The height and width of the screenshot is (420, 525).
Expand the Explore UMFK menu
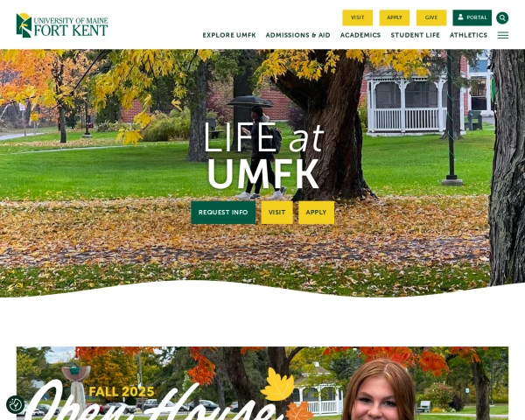tap(229, 35)
